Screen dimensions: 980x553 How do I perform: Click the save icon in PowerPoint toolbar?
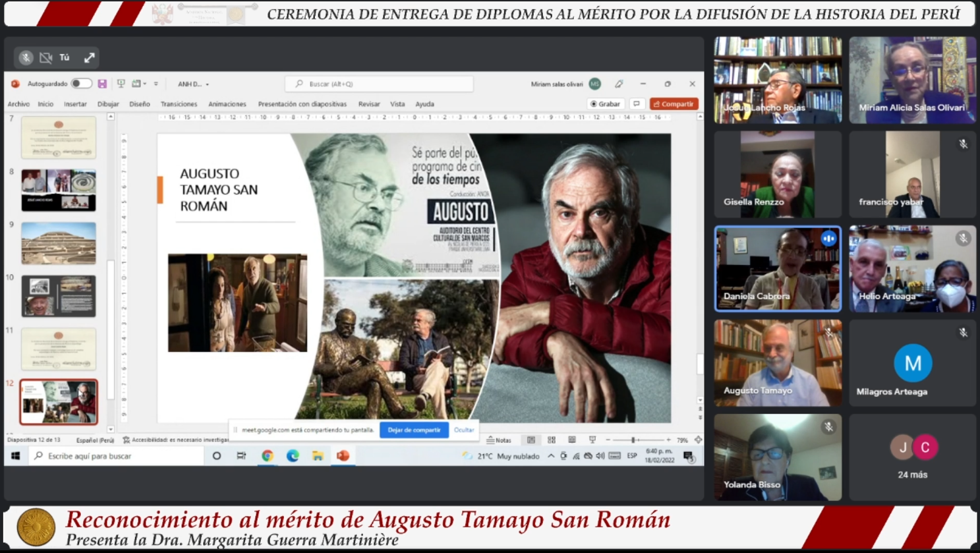click(x=102, y=84)
